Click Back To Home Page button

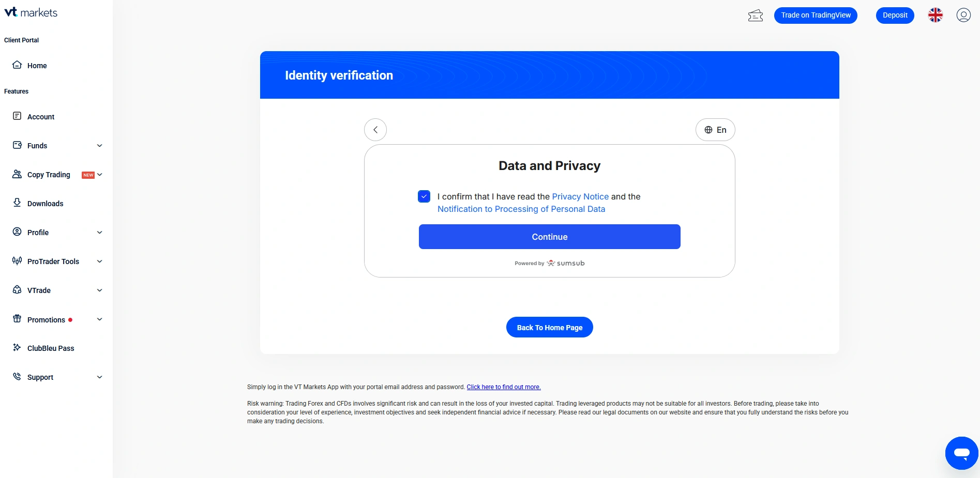point(549,327)
